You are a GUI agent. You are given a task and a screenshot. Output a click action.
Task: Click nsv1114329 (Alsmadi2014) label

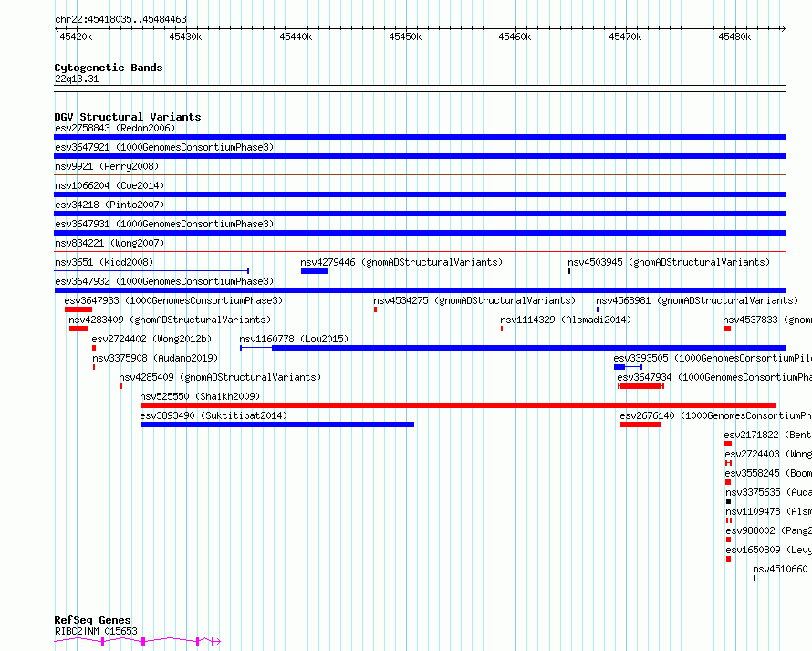566,320
